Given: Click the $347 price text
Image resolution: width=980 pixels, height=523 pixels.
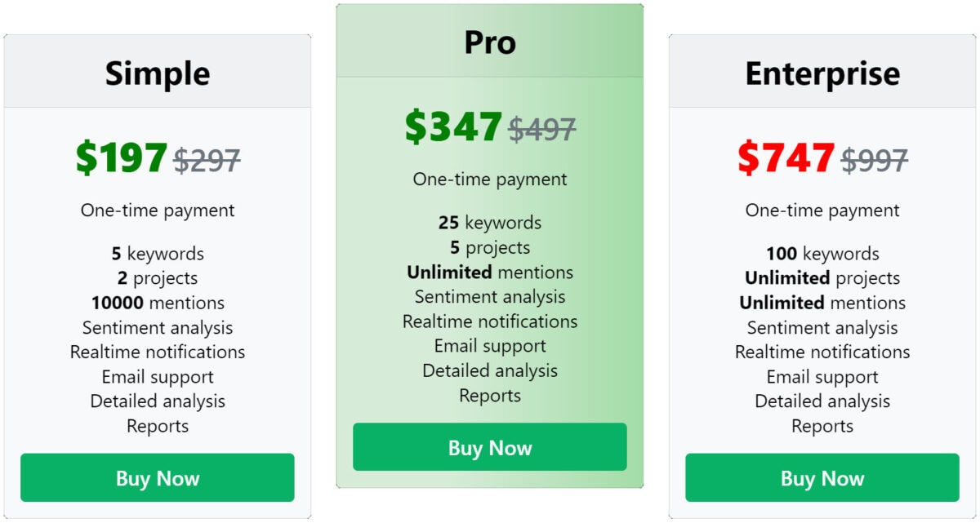Looking at the screenshot, I should 452,127.
